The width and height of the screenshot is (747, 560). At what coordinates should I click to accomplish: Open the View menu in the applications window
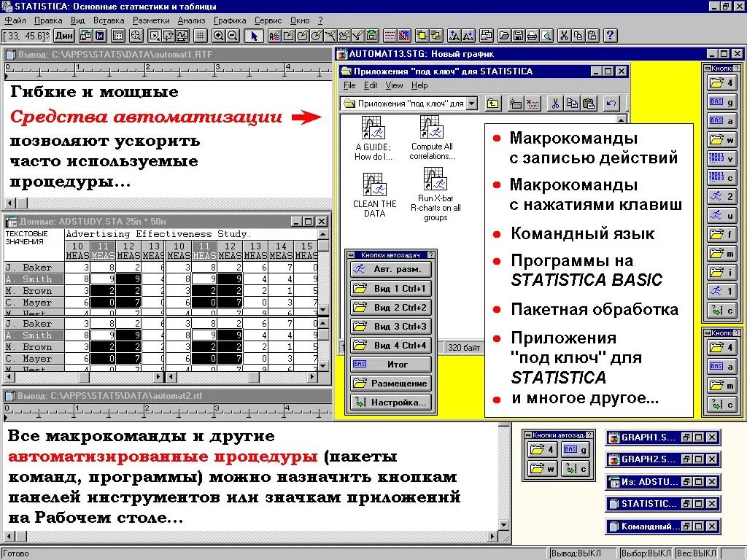click(x=394, y=85)
